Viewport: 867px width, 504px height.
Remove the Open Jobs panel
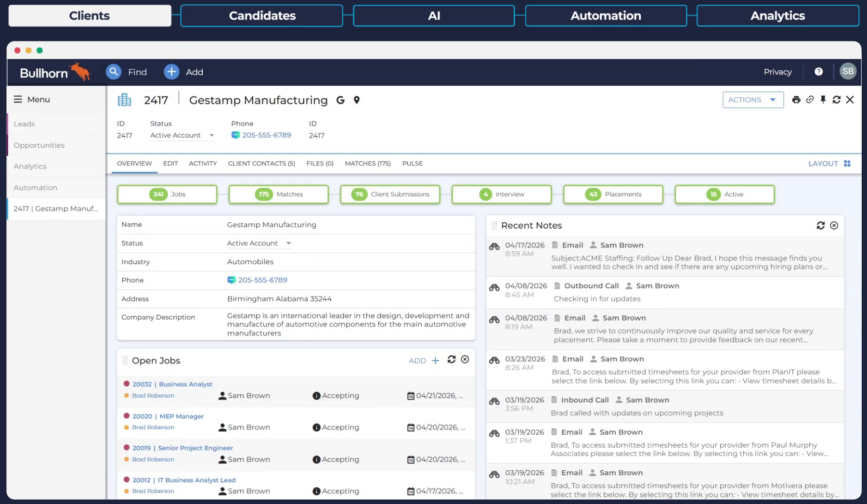pyautogui.click(x=465, y=360)
